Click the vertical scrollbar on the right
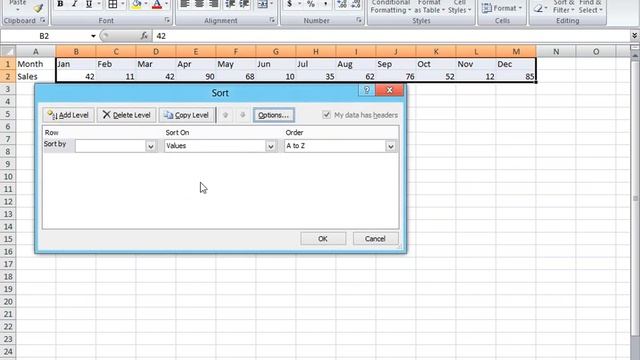Image resolution: width=640 pixels, height=360 pixels. (635, 198)
